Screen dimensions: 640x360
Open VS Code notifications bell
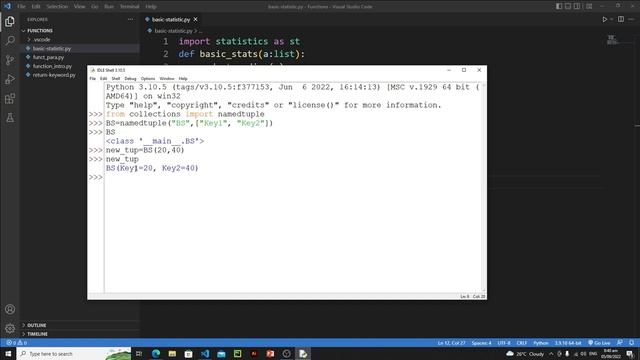click(631, 343)
